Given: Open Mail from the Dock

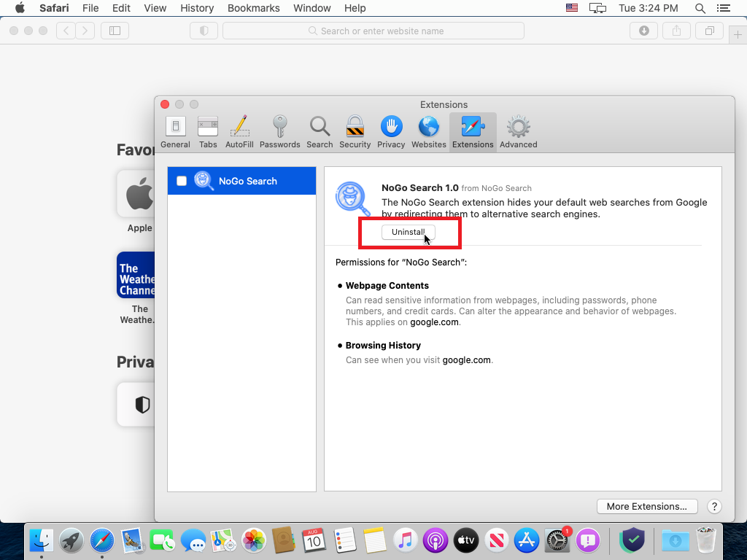Looking at the screenshot, I should [133, 540].
